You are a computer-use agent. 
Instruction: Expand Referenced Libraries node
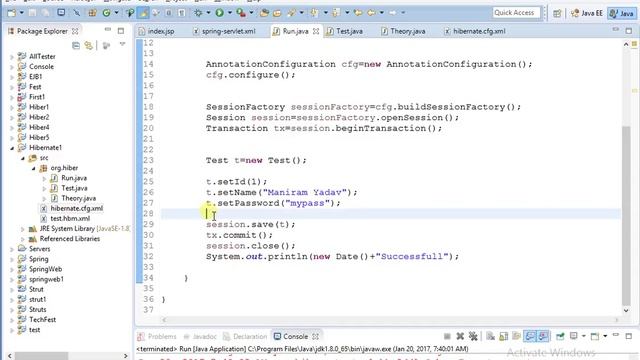22,239
